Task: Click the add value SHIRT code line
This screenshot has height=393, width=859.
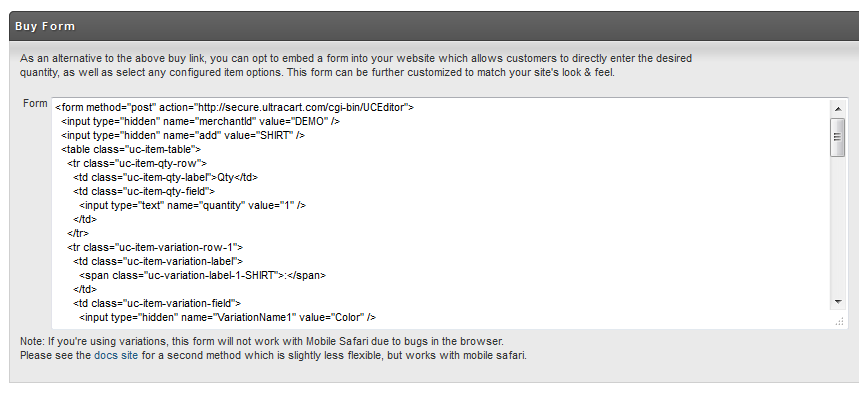Action: pyautogui.click(x=183, y=135)
